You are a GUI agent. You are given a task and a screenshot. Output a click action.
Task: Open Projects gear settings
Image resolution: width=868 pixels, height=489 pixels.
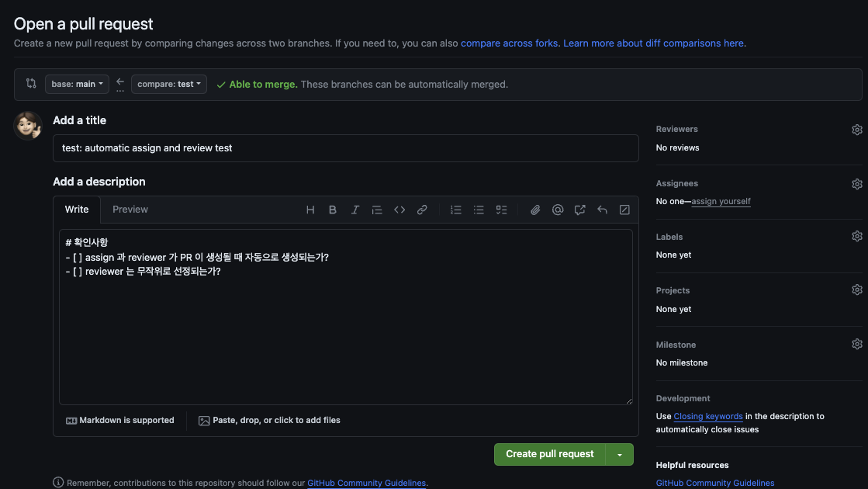point(857,290)
